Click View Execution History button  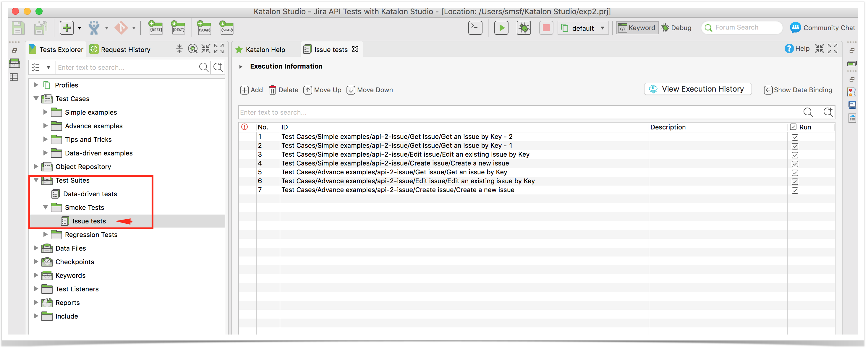point(698,89)
